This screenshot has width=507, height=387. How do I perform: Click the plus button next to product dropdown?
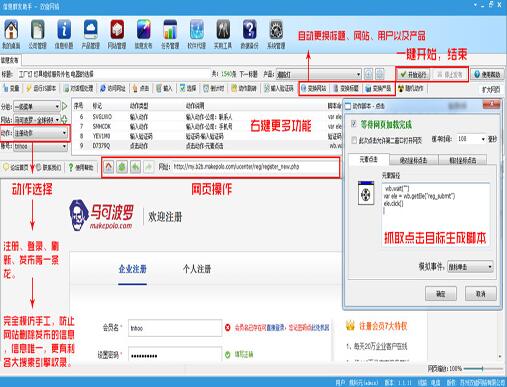pos(368,74)
